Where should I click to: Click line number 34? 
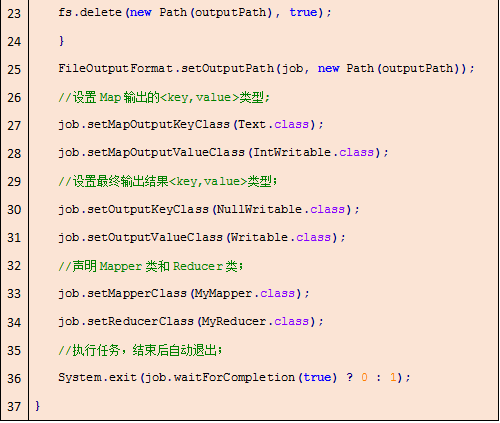pyautogui.click(x=14, y=323)
